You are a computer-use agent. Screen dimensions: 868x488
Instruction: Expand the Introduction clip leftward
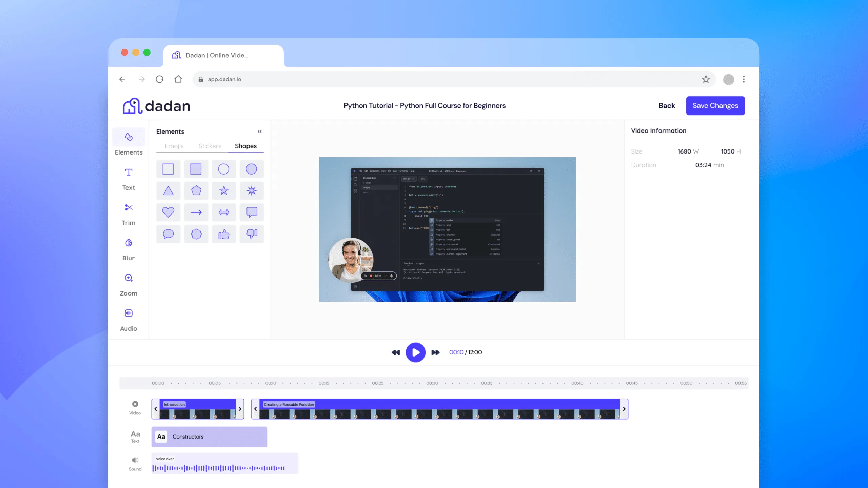[156, 409]
